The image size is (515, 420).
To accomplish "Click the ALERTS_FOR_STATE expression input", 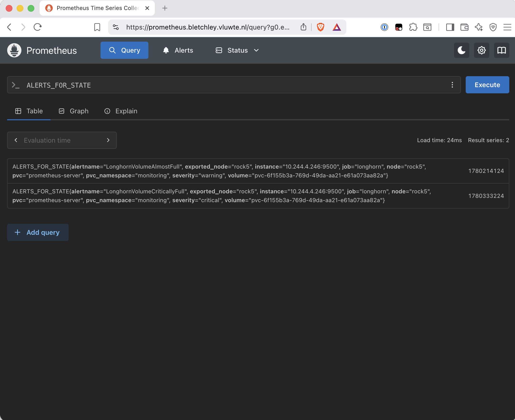I will click(x=233, y=85).
